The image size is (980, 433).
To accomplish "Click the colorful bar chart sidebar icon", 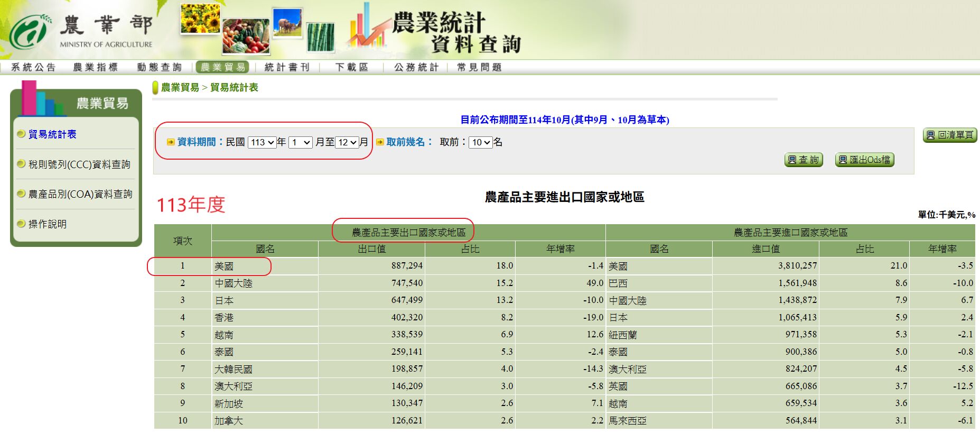I will [x=40, y=99].
